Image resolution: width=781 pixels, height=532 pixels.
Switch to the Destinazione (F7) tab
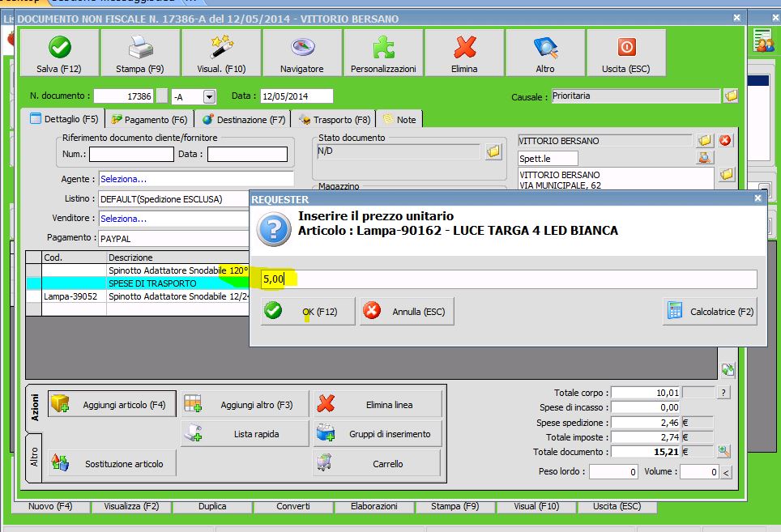pyautogui.click(x=245, y=120)
